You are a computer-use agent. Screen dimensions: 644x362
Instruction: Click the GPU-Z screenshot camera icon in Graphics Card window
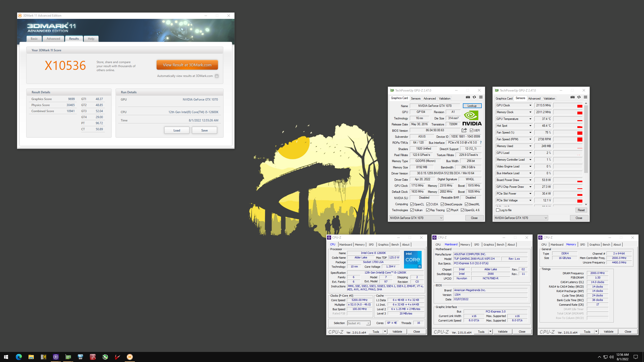(x=468, y=97)
